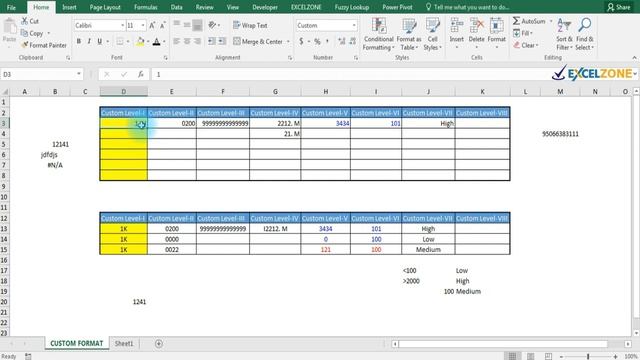Open font size 11 dropdown
Screen dimensions: 640x360
point(142,25)
